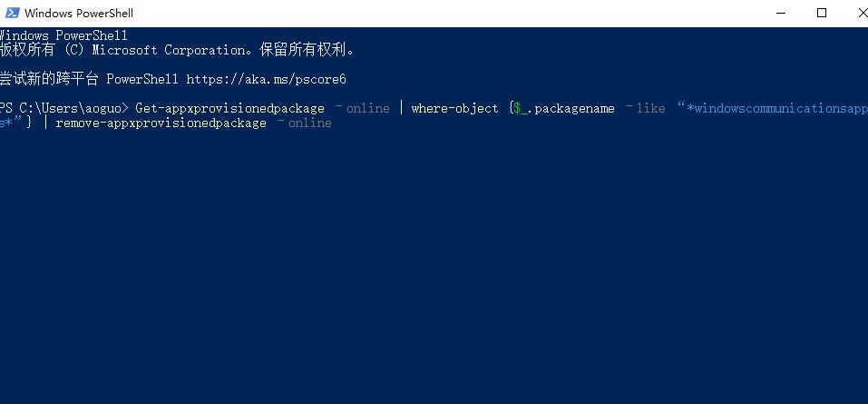Click the "尝试新的跨平台 PowerShell" text

pos(89,79)
